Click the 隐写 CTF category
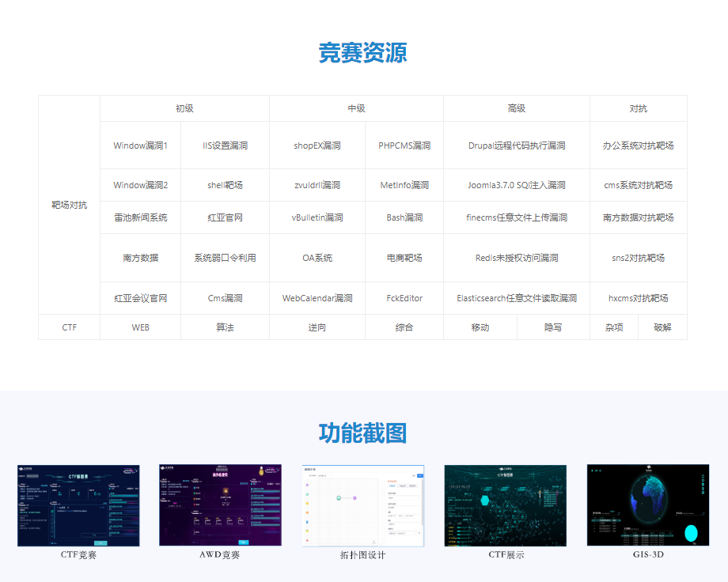The image size is (728, 582). (x=552, y=327)
